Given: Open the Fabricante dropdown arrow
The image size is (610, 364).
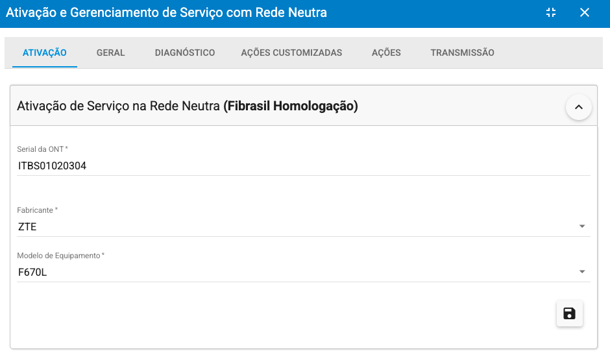Looking at the screenshot, I should click(582, 226).
